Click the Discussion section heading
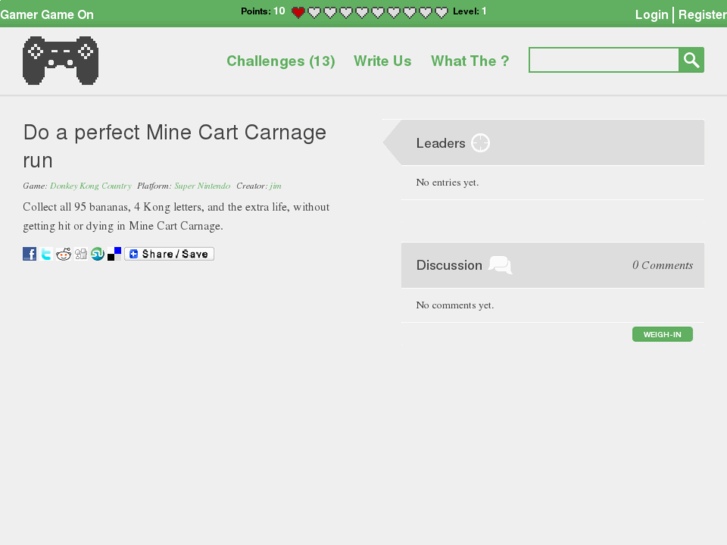 [x=449, y=265]
